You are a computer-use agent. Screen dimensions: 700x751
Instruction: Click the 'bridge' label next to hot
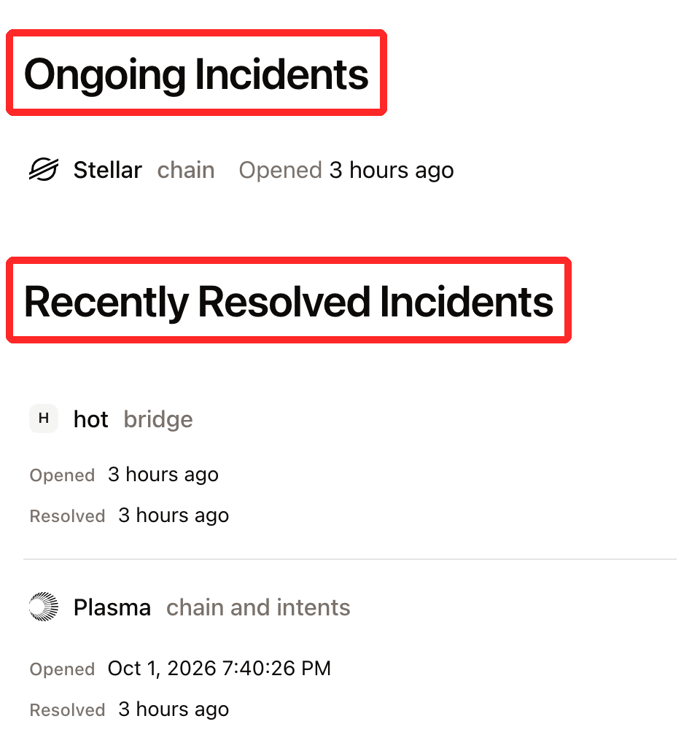(x=158, y=419)
